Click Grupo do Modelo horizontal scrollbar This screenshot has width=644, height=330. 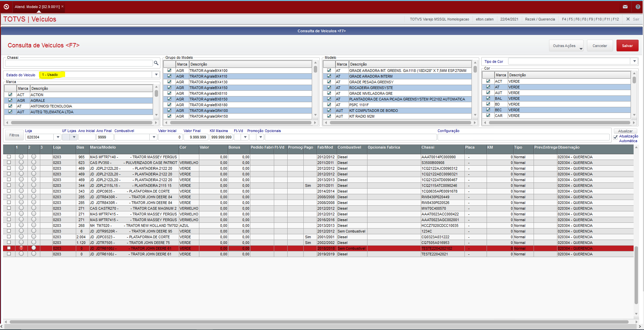coord(241,123)
